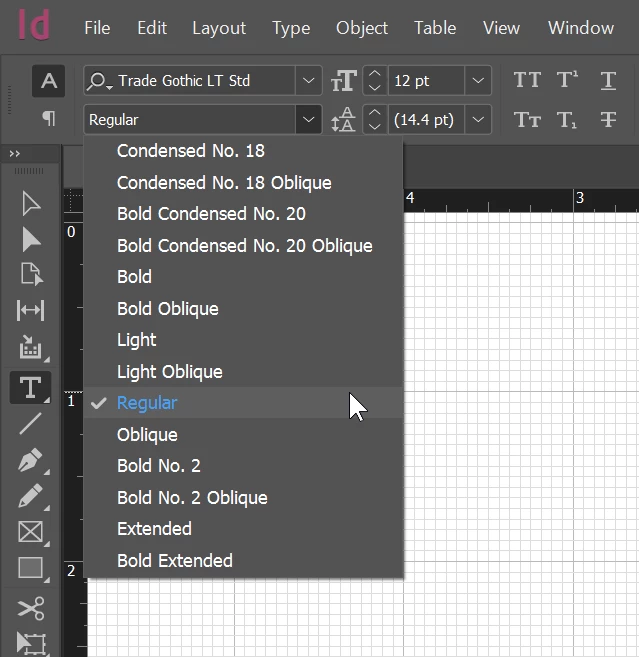Select the Direct Selection tool
639x657 pixels.
click(x=31, y=240)
